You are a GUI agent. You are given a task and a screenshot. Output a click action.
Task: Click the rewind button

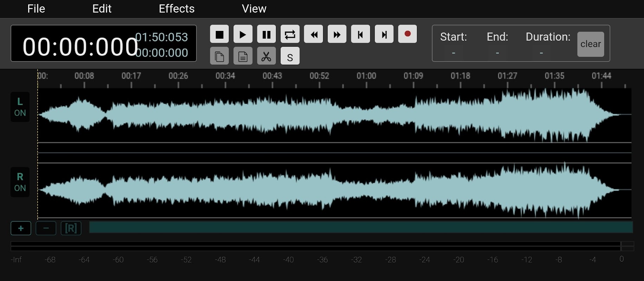pyautogui.click(x=314, y=34)
